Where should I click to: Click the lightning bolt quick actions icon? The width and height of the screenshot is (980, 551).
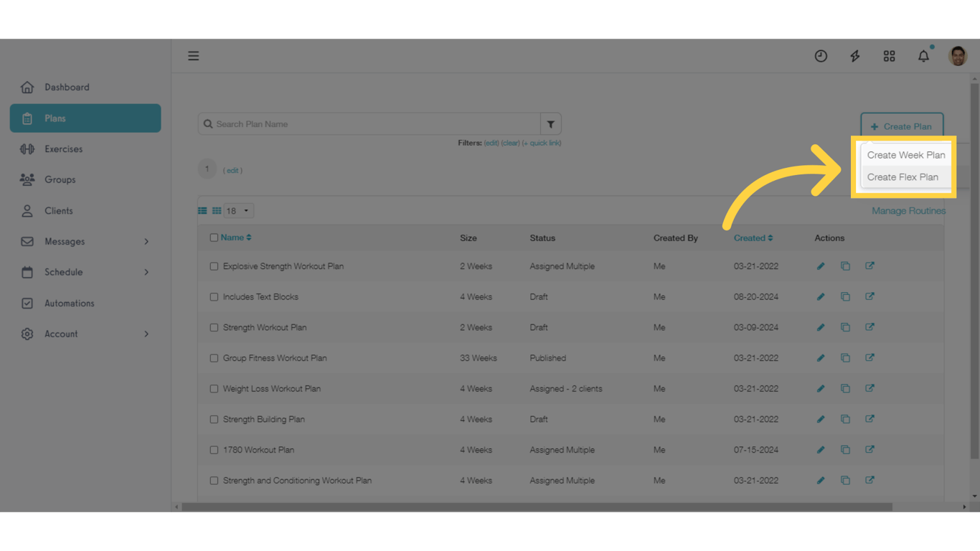[x=855, y=56]
